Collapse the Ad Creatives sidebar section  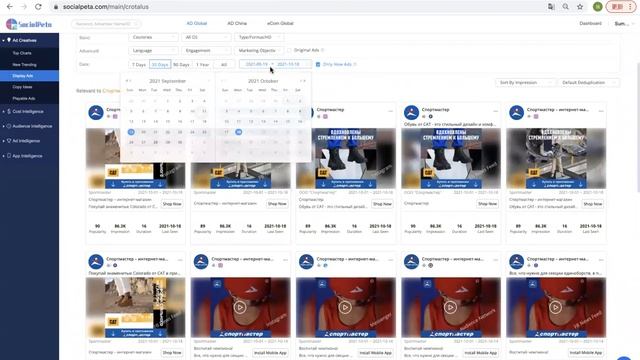(x=29, y=40)
